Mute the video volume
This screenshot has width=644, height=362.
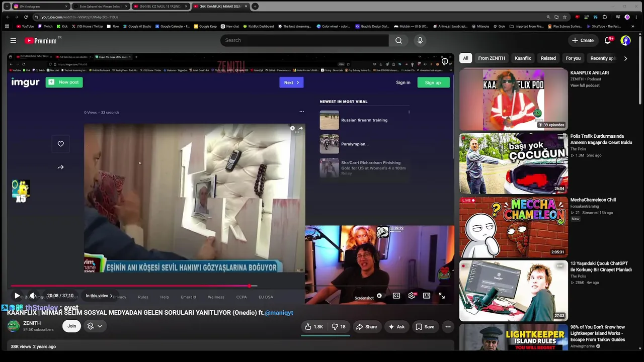[x=33, y=296]
